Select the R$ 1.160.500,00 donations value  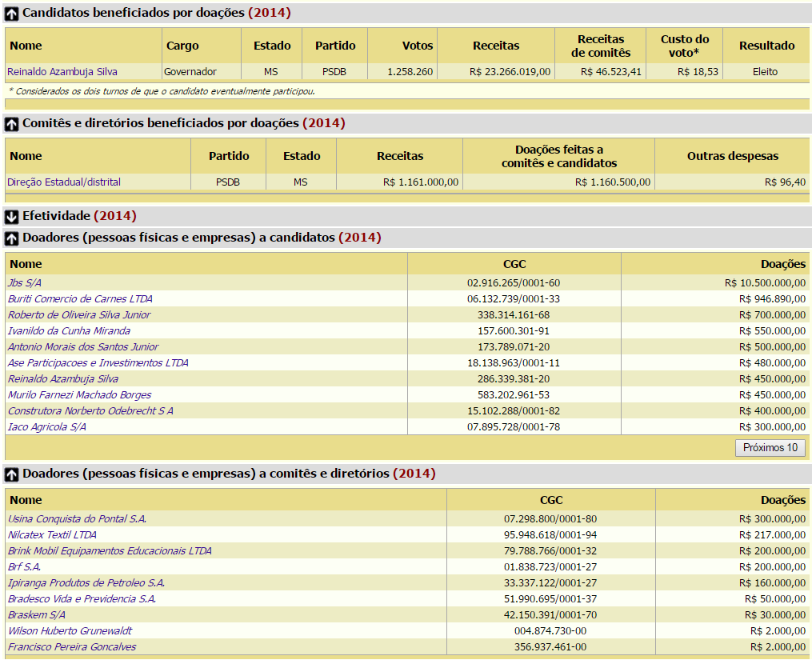coord(612,182)
